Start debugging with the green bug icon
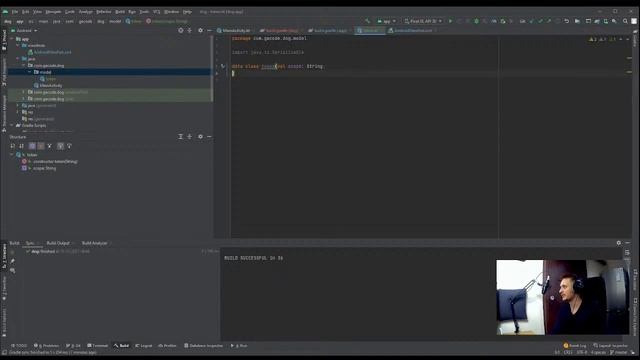The width and height of the screenshot is (640, 360). pyautogui.click(x=476, y=21)
